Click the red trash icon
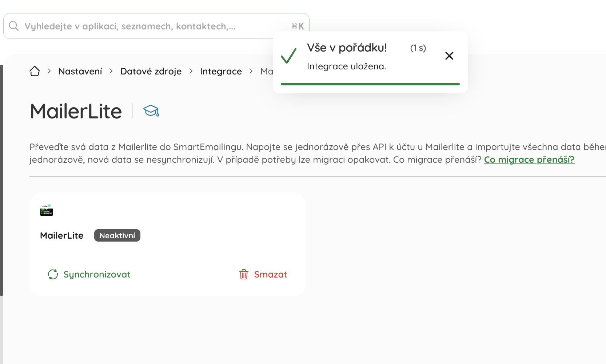The height and width of the screenshot is (364, 606). [244, 274]
